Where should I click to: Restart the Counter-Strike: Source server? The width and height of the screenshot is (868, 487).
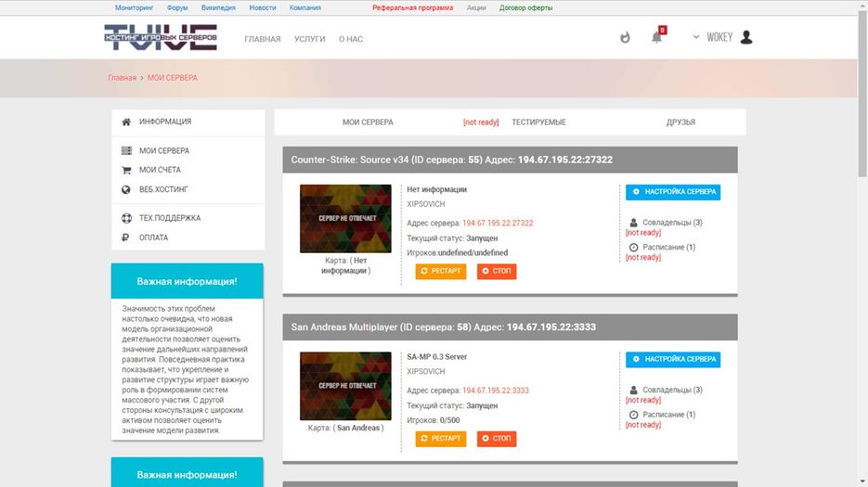click(x=441, y=271)
